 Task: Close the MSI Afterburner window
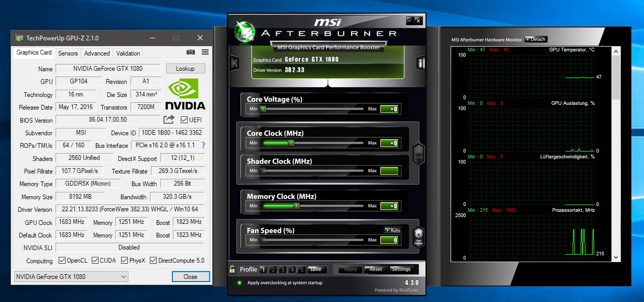coord(418,20)
